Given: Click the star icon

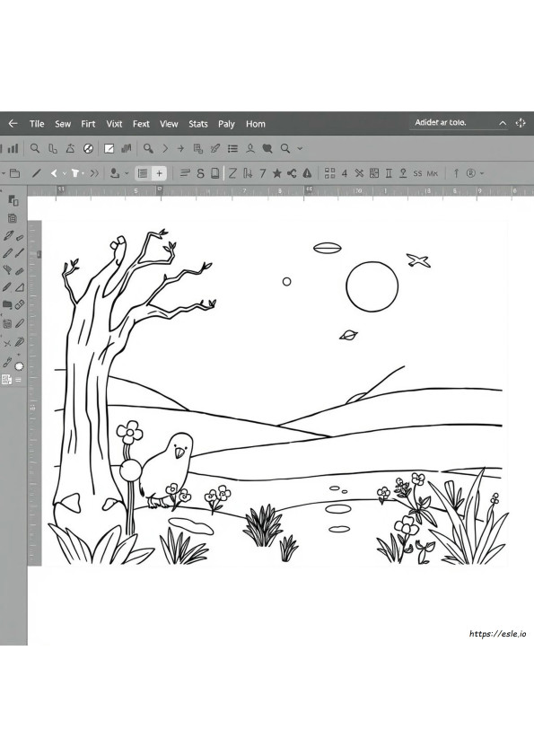Looking at the screenshot, I should 277,173.
